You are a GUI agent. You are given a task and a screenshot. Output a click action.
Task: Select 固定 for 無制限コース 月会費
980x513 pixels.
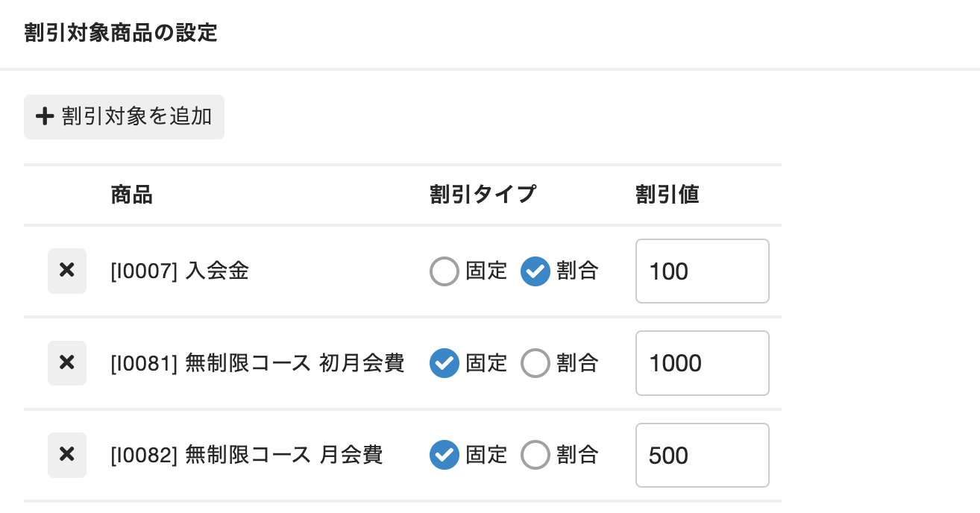445,455
